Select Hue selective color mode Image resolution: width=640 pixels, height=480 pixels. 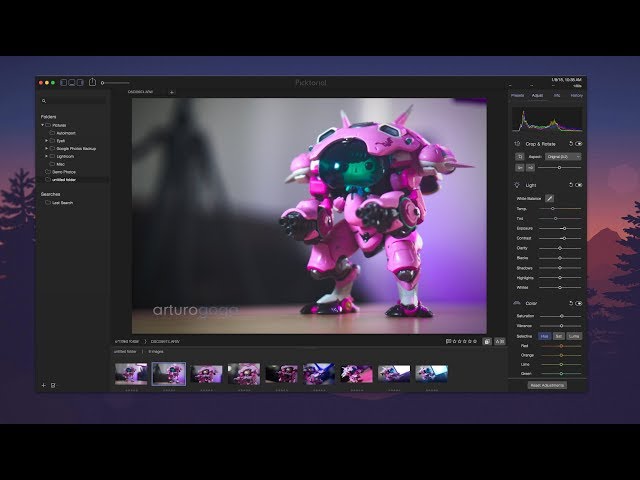tap(544, 336)
